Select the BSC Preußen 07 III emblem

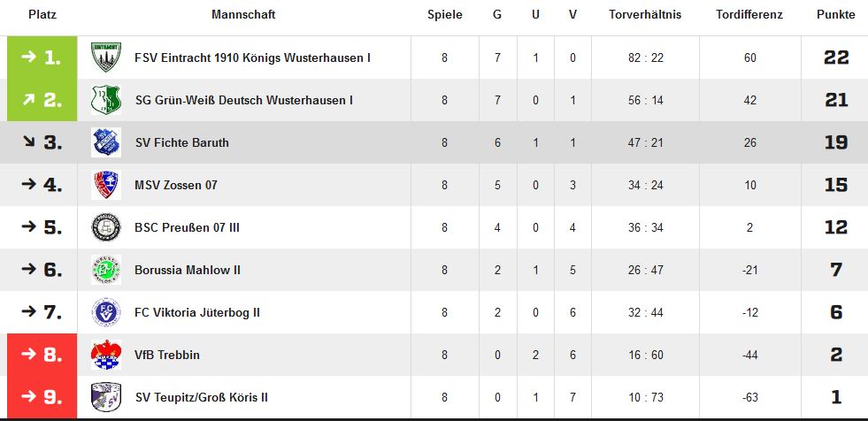point(106,227)
